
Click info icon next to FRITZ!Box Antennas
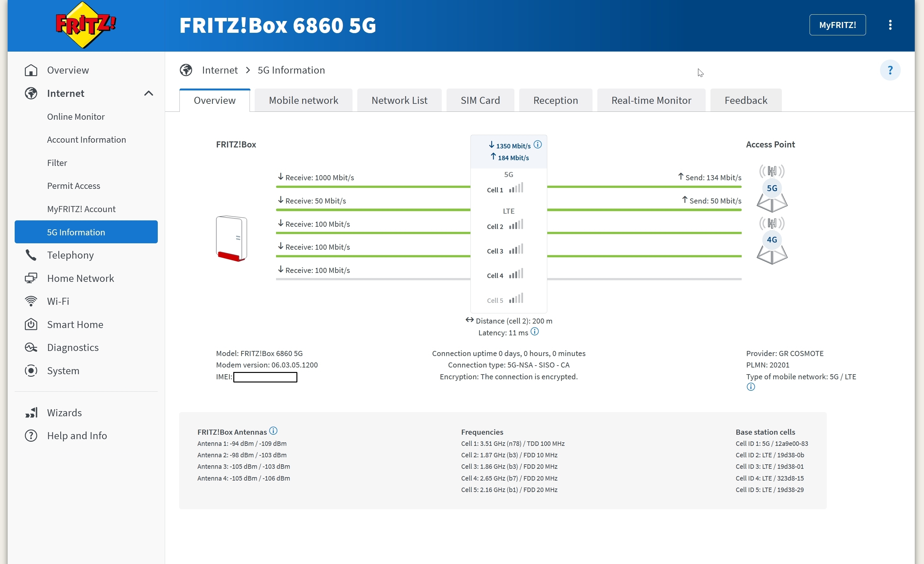[273, 431]
